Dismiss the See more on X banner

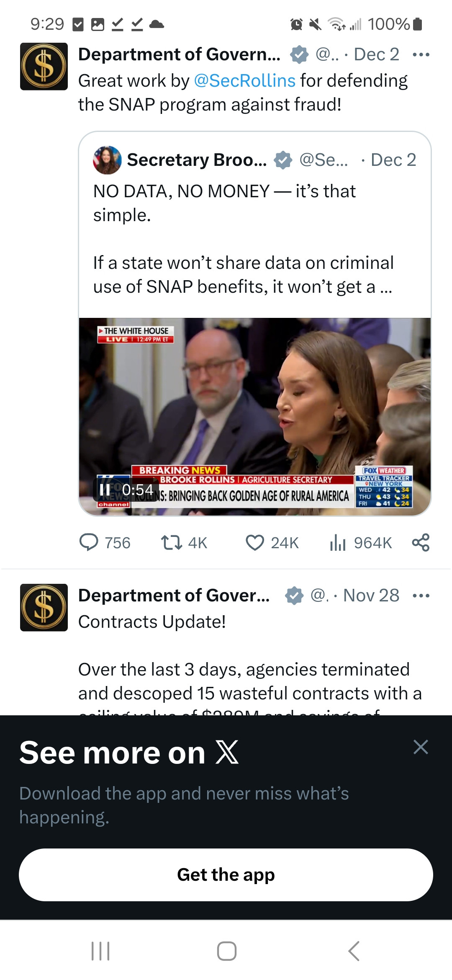click(421, 747)
